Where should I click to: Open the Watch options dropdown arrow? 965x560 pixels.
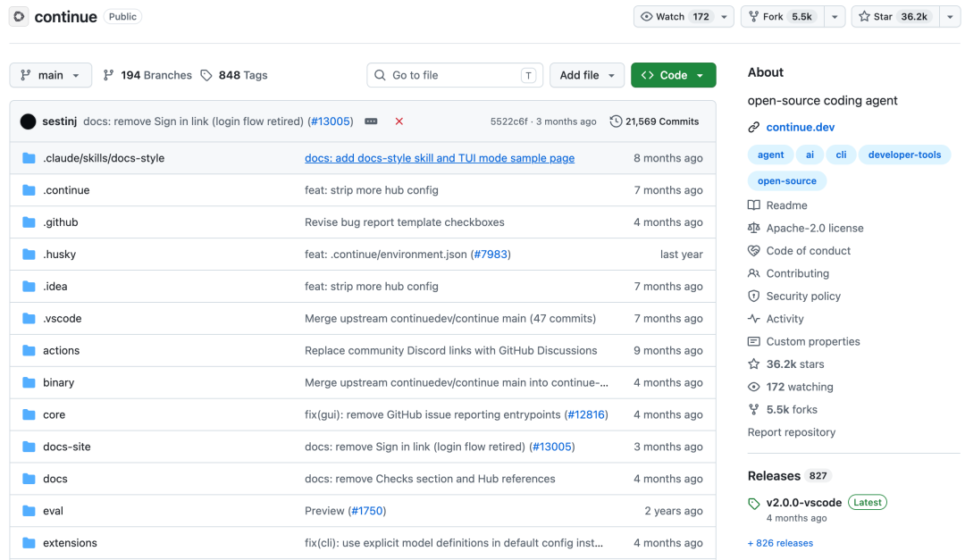(x=725, y=17)
